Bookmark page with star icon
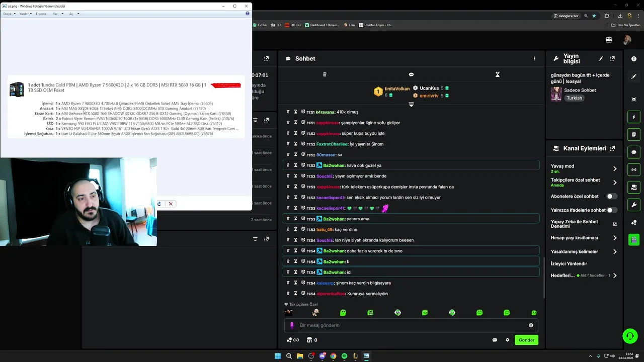 (594, 16)
